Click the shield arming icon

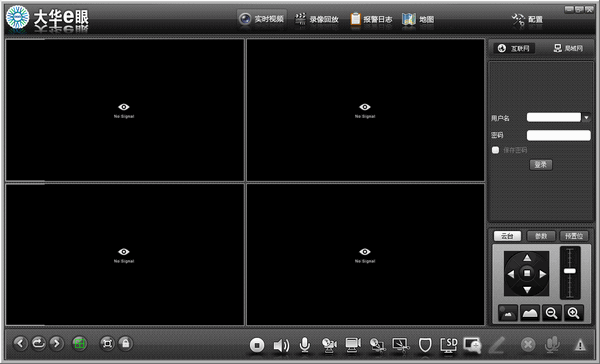click(425, 345)
